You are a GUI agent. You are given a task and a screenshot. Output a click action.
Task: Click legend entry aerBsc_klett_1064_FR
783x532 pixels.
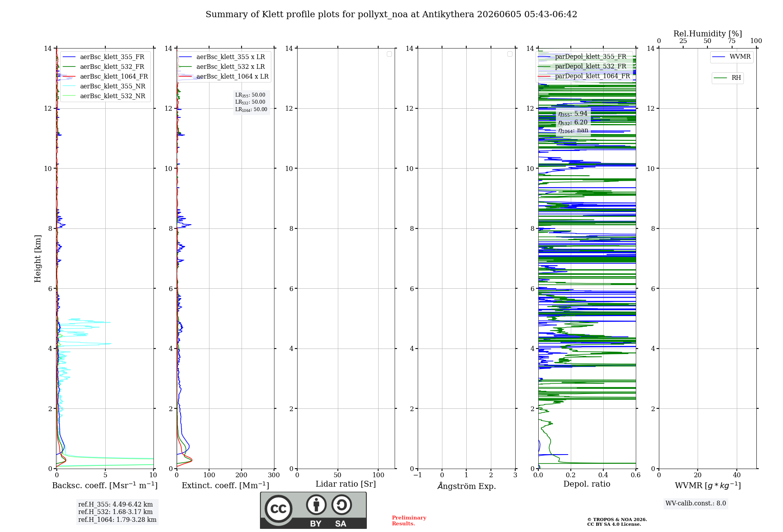pos(114,77)
